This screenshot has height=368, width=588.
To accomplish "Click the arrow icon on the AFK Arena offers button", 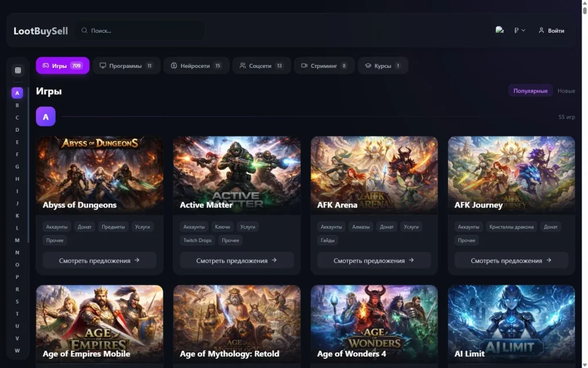I will click(411, 260).
